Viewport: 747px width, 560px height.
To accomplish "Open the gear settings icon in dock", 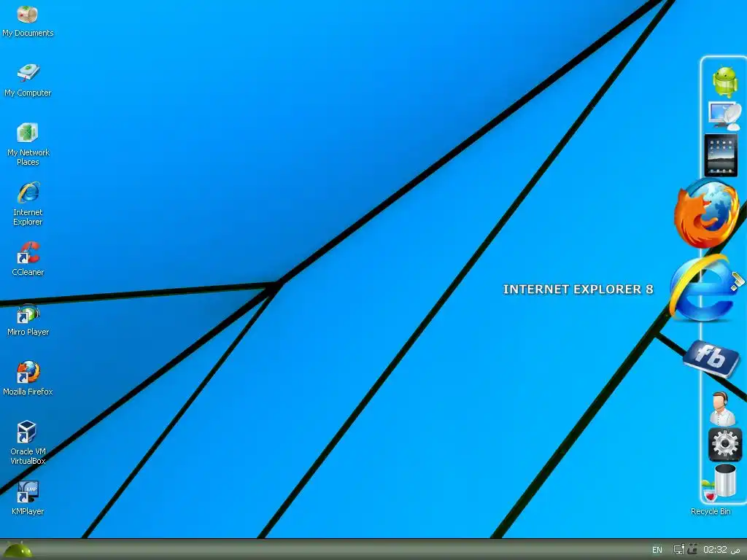I will 724,444.
